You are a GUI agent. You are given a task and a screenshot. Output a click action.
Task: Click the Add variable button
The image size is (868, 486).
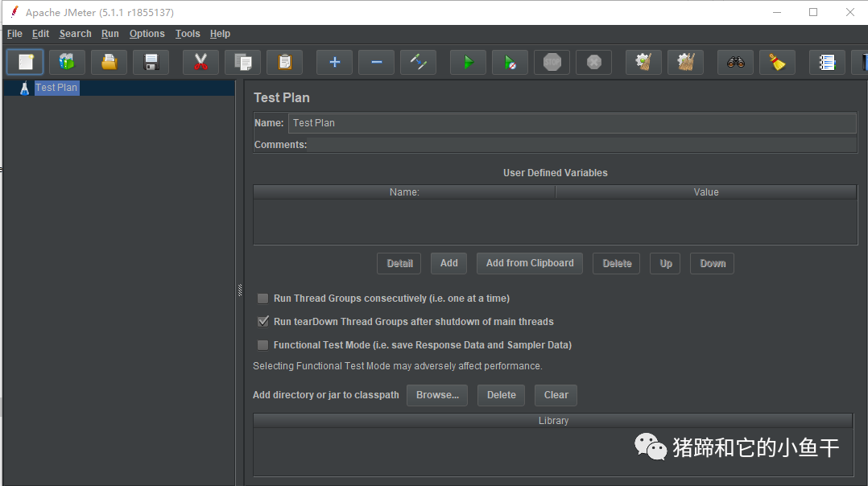tap(449, 264)
